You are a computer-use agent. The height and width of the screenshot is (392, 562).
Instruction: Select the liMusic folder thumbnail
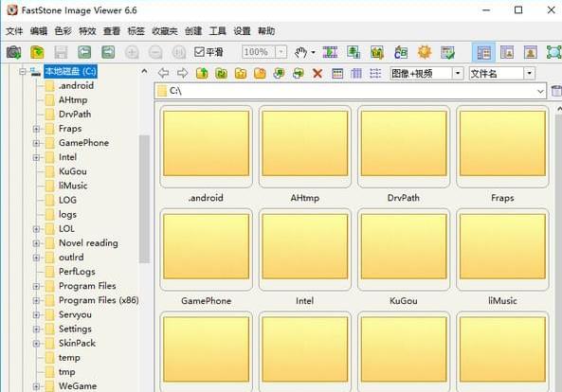tap(502, 250)
